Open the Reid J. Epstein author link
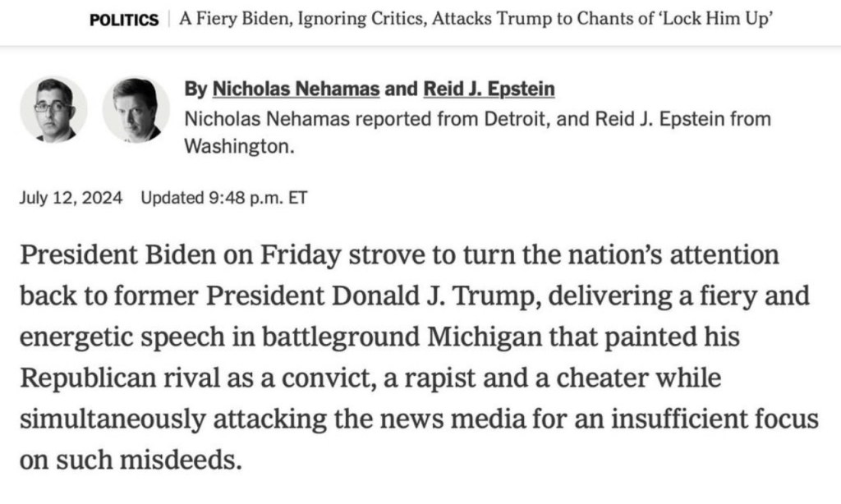 coord(489,89)
